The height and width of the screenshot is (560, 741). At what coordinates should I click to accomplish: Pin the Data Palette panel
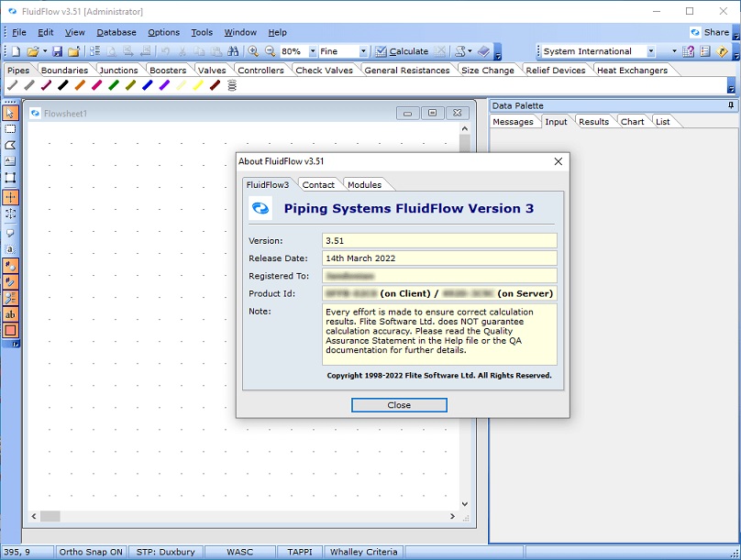tap(731, 105)
